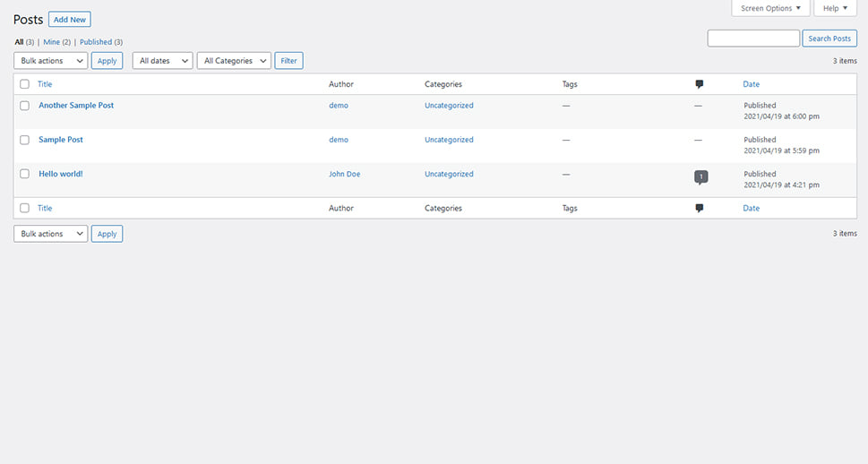Click the Filter button
The image size is (868, 464).
tap(289, 61)
